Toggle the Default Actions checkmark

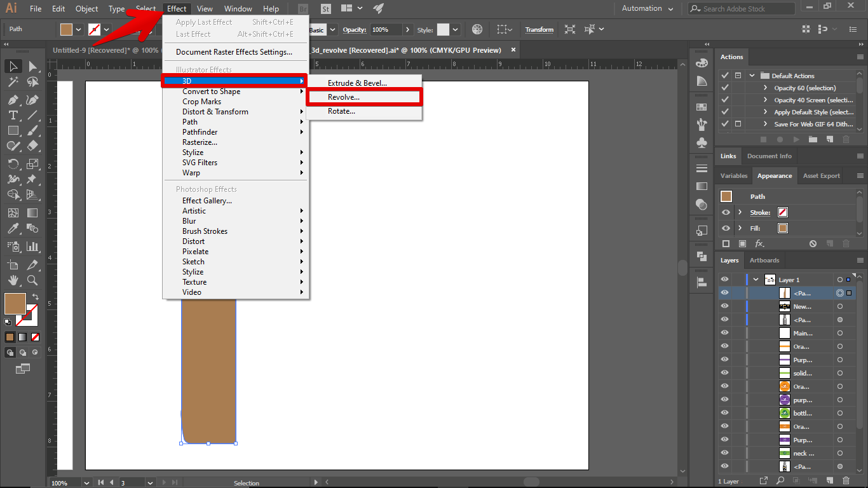724,76
